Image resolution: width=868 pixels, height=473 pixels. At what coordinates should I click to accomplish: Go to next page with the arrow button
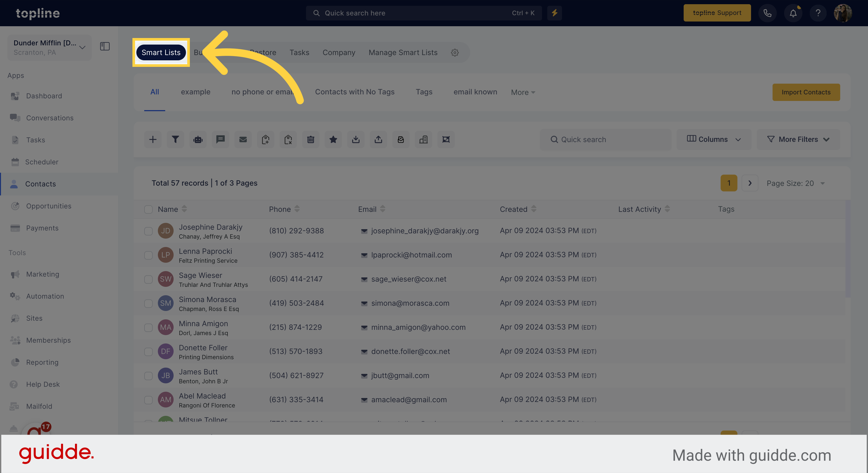[750, 183]
